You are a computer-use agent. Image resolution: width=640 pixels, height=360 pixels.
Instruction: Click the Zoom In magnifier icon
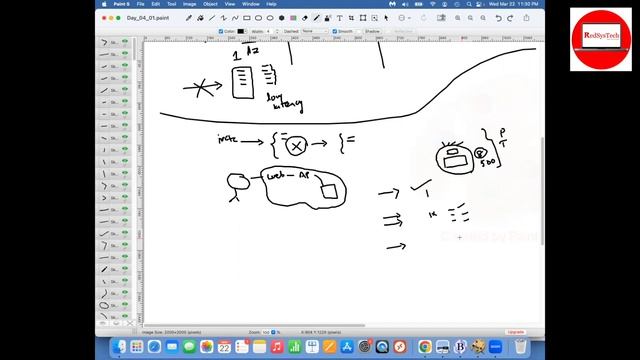point(458,18)
